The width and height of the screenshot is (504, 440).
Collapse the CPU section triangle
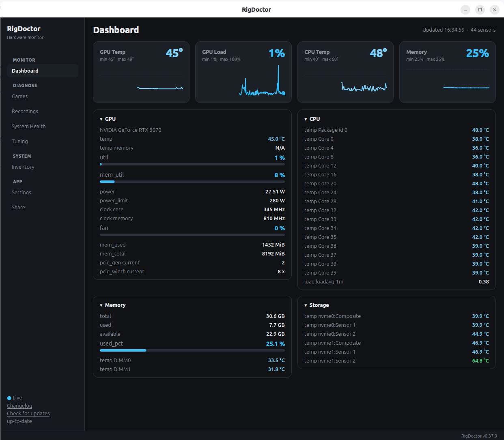point(306,119)
